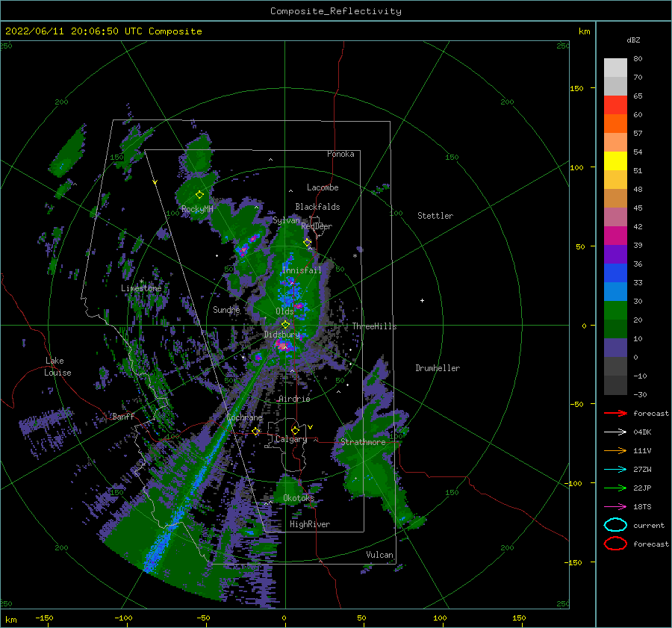The width and height of the screenshot is (672, 628).
Task: Click the Airdrie map label
Action: point(294,399)
